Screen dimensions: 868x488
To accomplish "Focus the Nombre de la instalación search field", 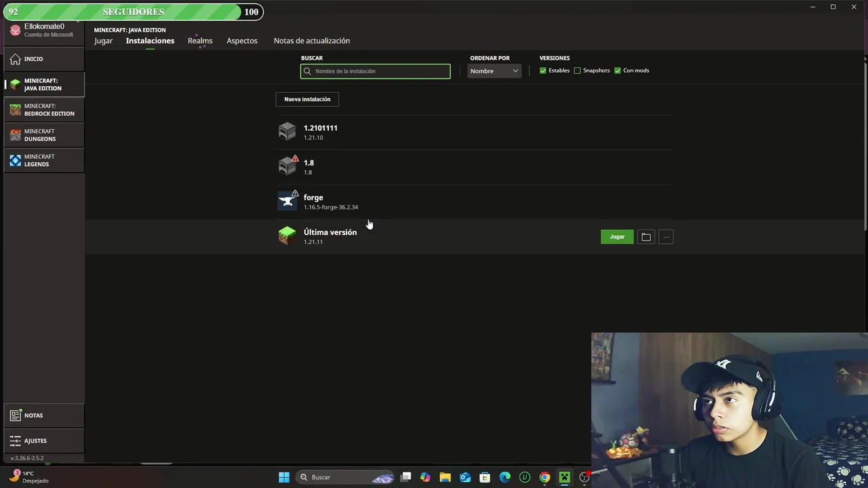I will point(376,71).
